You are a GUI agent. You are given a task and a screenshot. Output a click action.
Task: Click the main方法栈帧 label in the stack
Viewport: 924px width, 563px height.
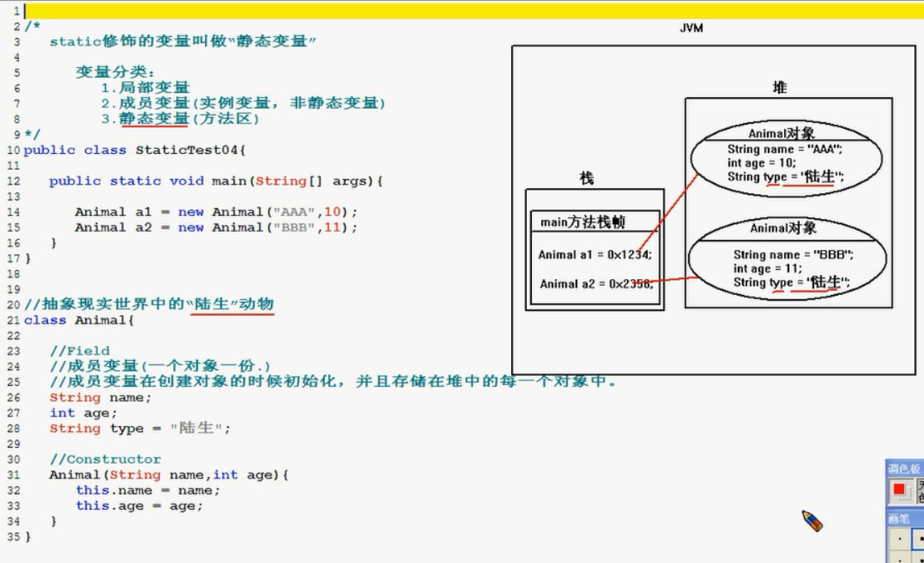(582, 221)
